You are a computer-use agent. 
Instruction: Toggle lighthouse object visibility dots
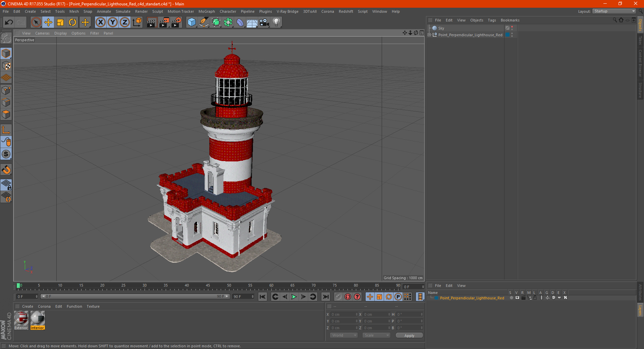point(512,35)
